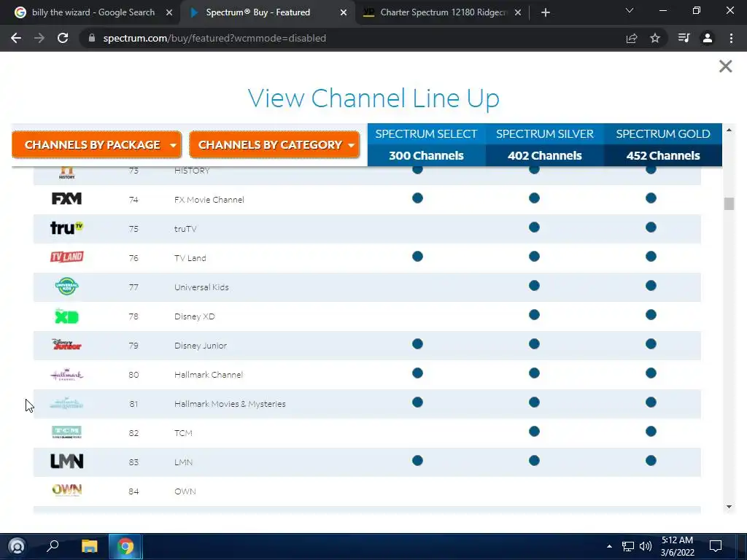Image resolution: width=747 pixels, height=560 pixels.
Task: Click the Select dot for TV Land
Action: [x=417, y=256]
